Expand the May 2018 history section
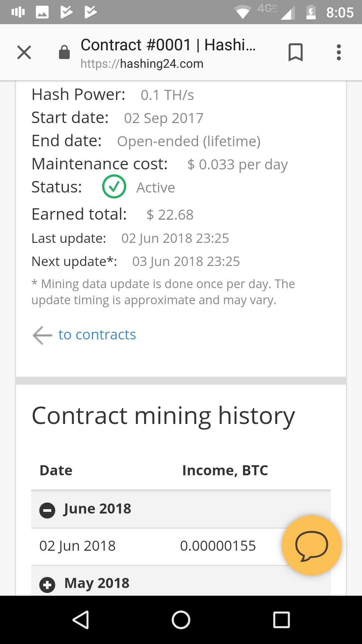The image size is (362, 644). pos(47,585)
